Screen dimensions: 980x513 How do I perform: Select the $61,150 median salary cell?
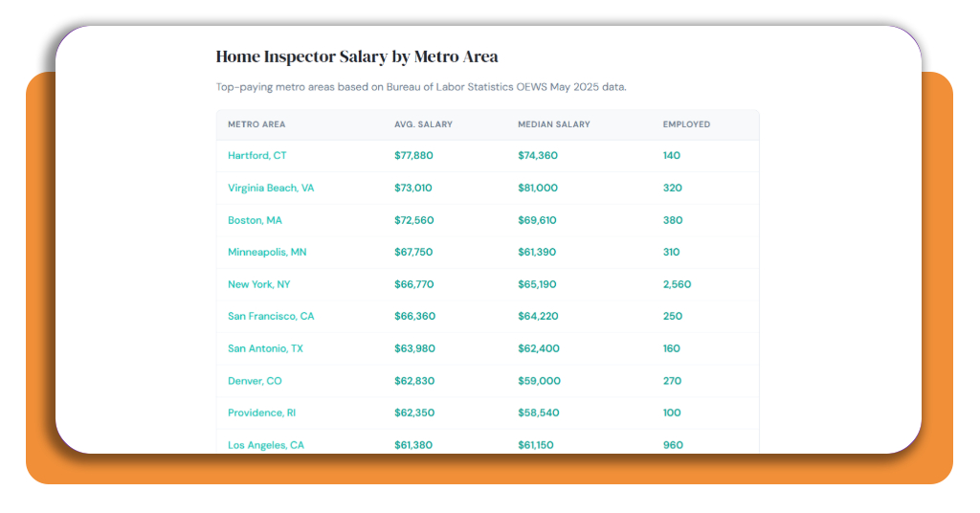point(536,445)
